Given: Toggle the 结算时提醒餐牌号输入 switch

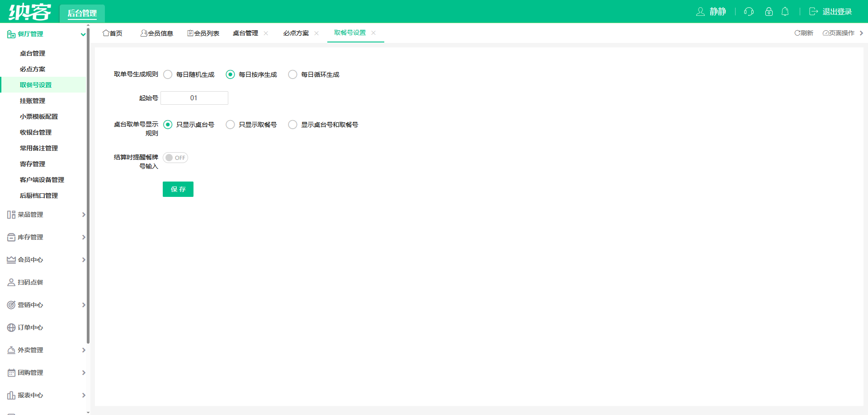Looking at the screenshot, I should (175, 158).
